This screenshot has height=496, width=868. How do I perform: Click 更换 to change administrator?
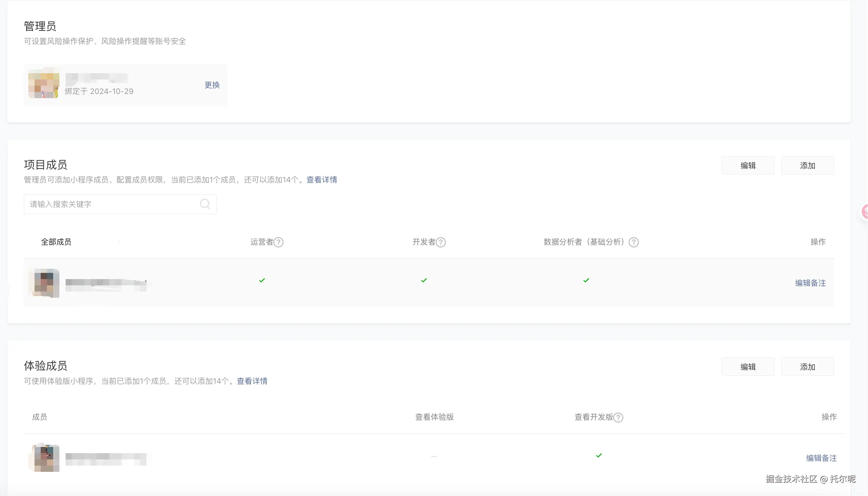click(212, 85)
